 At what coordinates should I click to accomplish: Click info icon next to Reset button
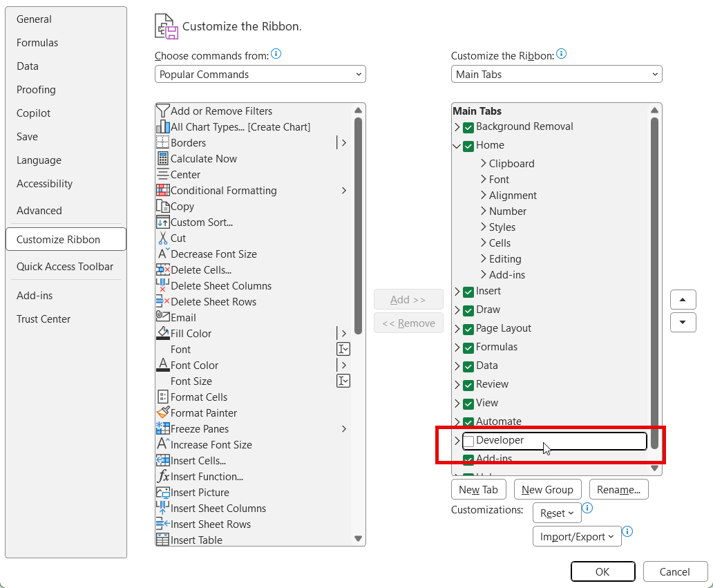coord(587,508)
